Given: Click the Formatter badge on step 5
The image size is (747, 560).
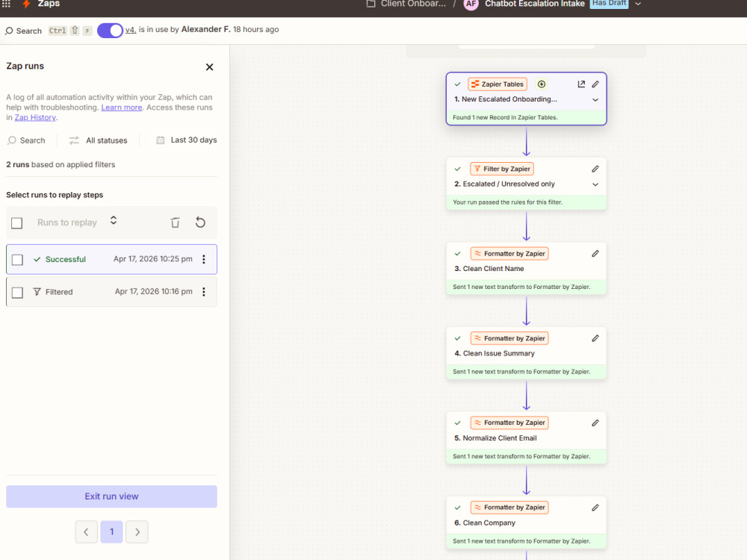Looking at the screenshot, I should (509, 423).
